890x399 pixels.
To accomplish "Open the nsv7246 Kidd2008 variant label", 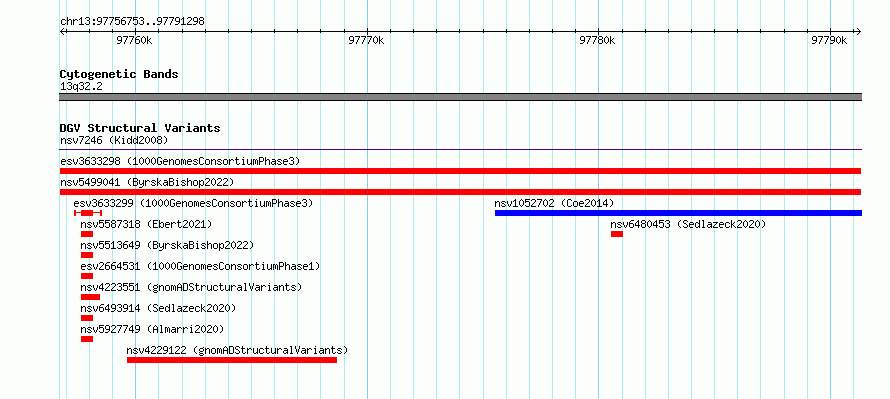I will [x=114, y=140].
